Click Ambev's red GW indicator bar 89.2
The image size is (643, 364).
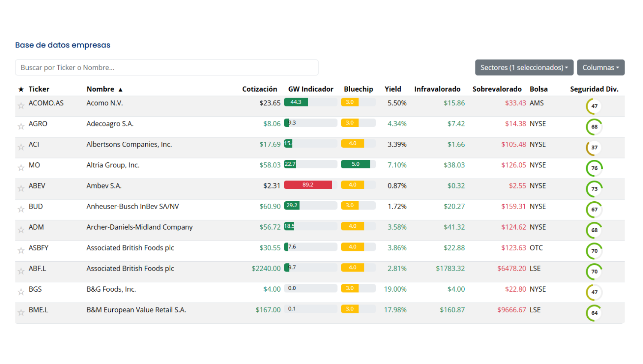pyautogui.click(x=308, y=185)
